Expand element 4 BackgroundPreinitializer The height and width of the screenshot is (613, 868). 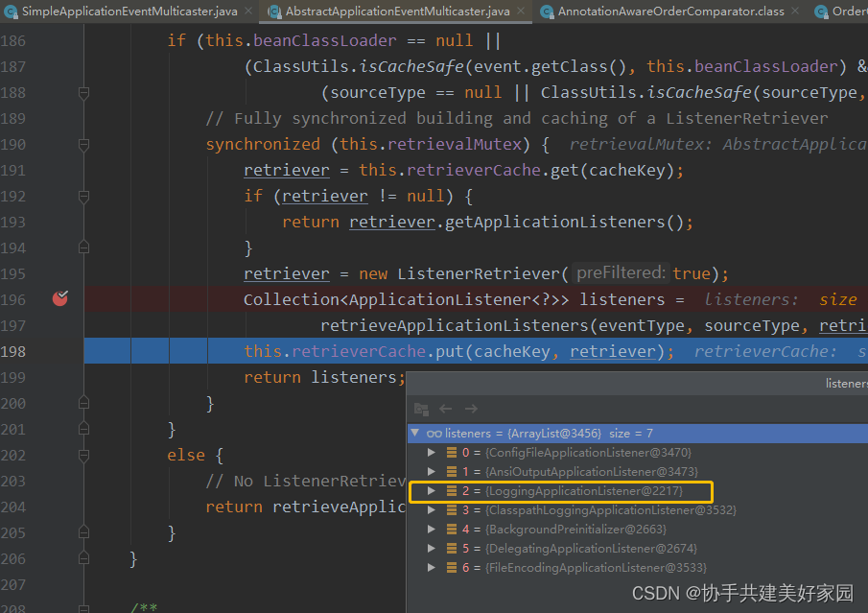(x=432, y=529)
